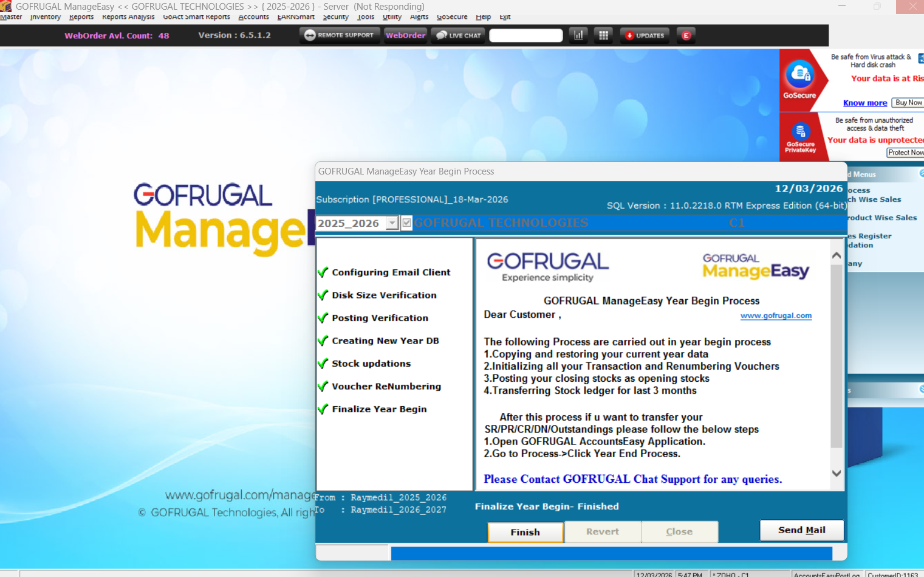Click the Finalize Year Begin green checkmark
Viewport: 924px width, 577px height.
tap(323, 409)
